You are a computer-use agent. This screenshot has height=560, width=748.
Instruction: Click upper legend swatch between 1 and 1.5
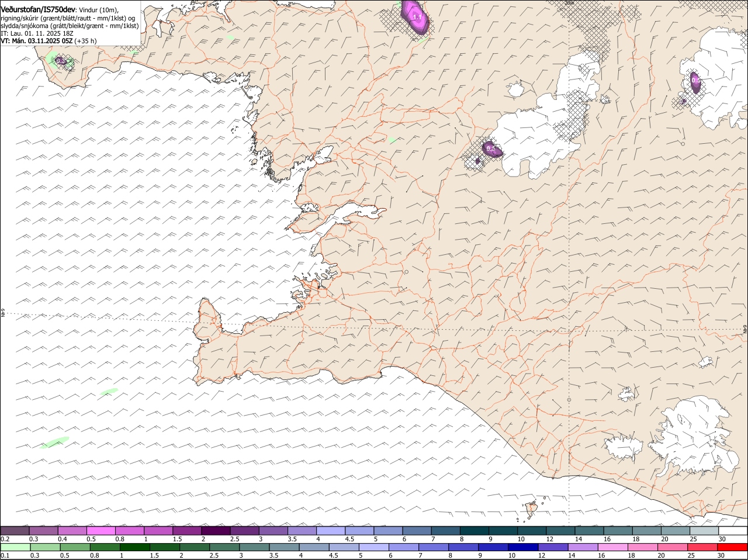tap(158, 530)
